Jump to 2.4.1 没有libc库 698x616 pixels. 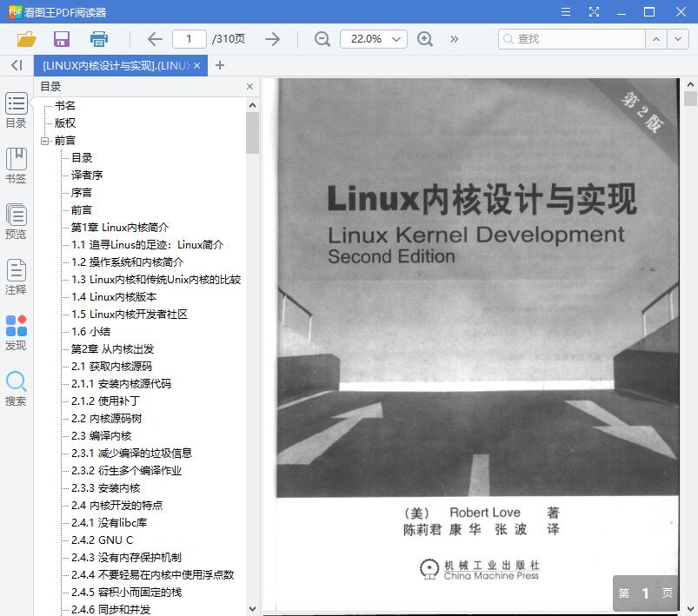(x=109, y=522)
